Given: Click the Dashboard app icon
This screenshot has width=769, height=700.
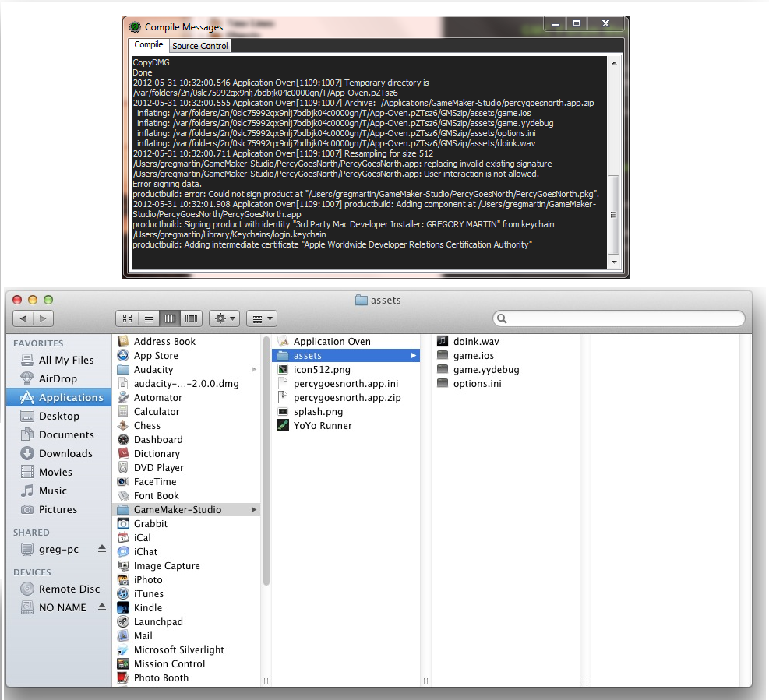Looking at the screenshot, I should click(x=124, y=440).
